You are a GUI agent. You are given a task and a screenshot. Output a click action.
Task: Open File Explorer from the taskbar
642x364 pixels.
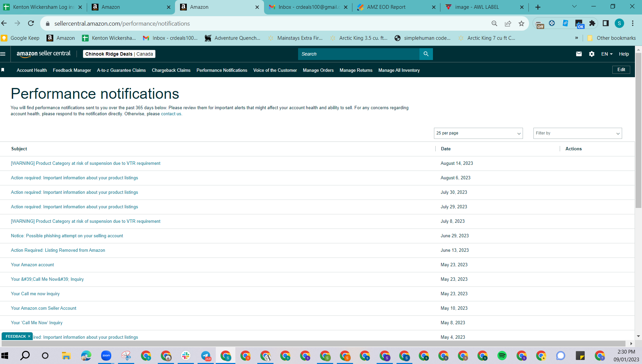tap(66, 356)
